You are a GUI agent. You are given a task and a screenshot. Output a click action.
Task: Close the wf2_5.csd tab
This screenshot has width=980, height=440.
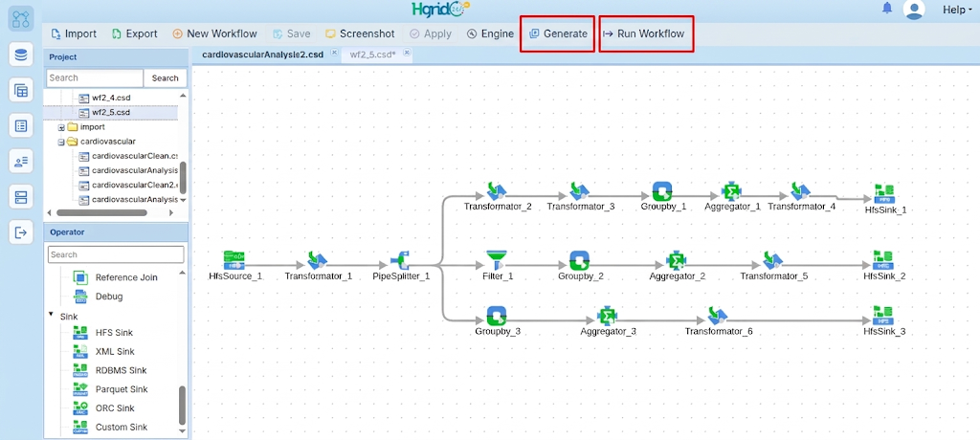(x=407, y=53)
